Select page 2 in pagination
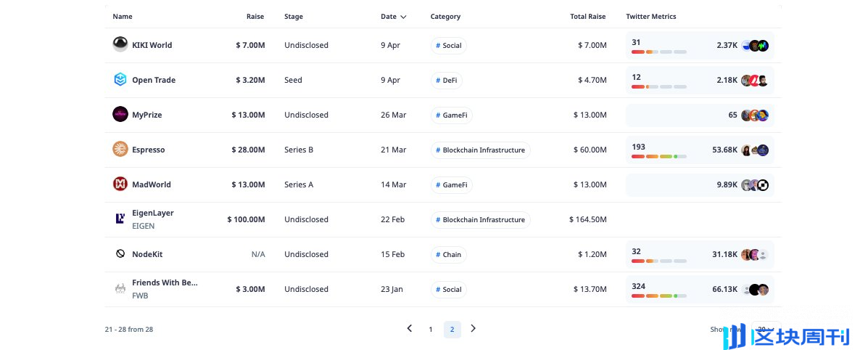This screenshot has width=868, height=350. click(x=452, y=330)
